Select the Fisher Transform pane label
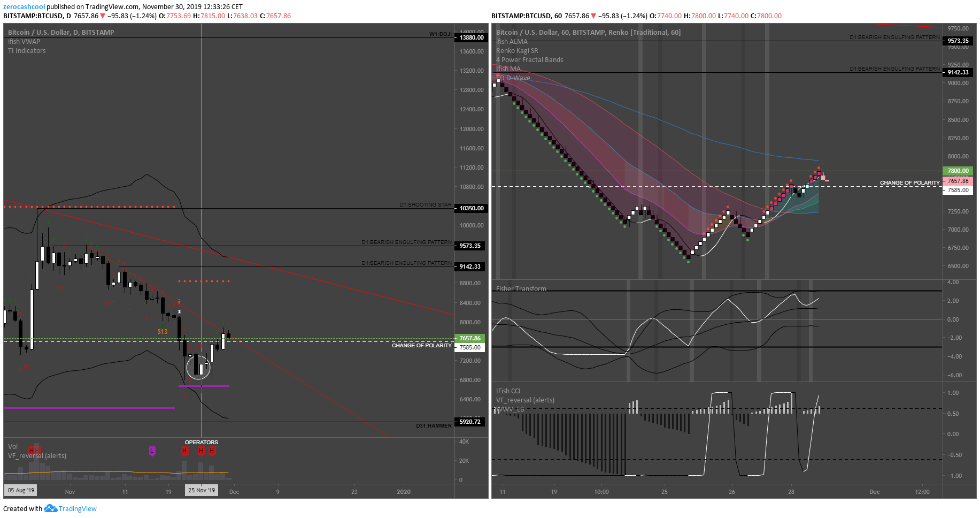 click(x=521, y=288)
